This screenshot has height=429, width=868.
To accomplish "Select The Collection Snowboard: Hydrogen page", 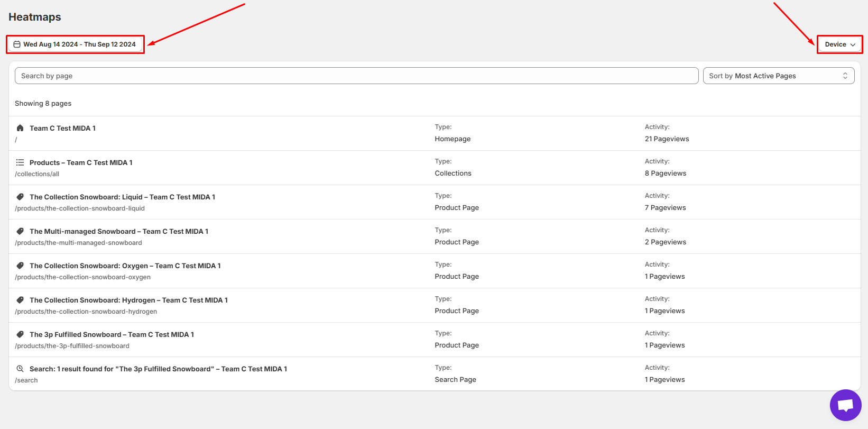I will click(128, 300).
